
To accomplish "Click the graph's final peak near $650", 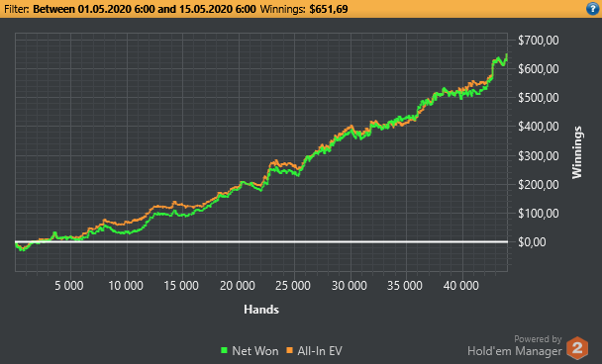I will pyautogui.click(x=507, y=54).
